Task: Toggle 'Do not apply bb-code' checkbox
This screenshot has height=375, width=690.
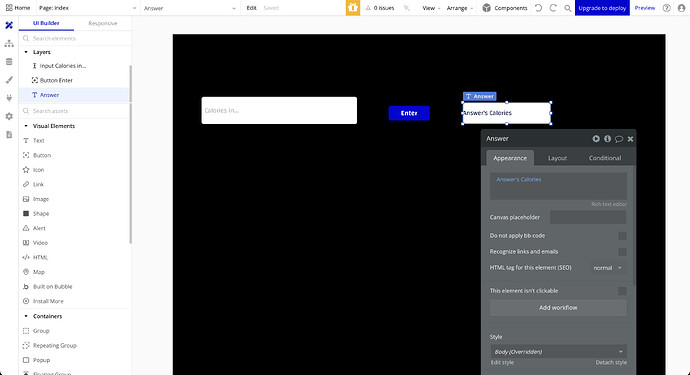Action: (622, 236)
